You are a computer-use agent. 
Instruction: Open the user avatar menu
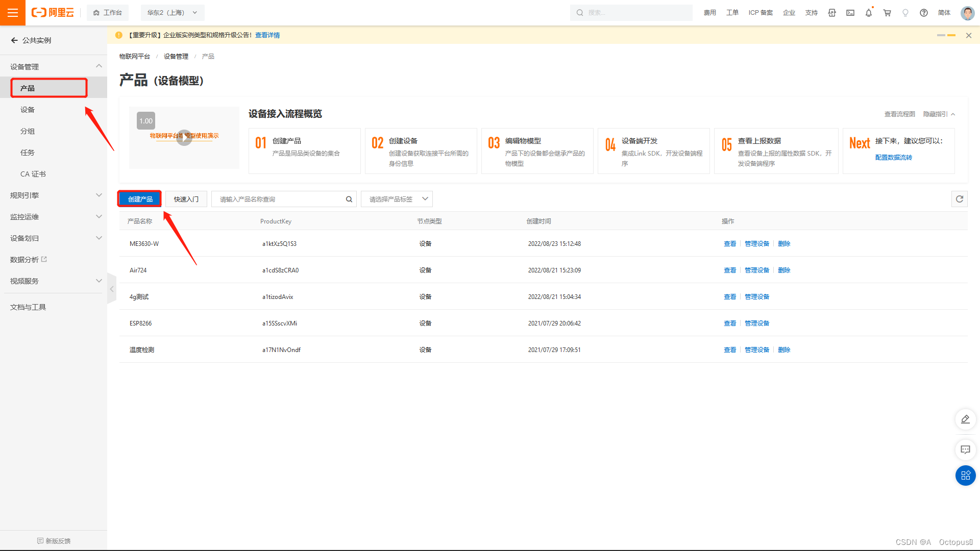[967, 13]
